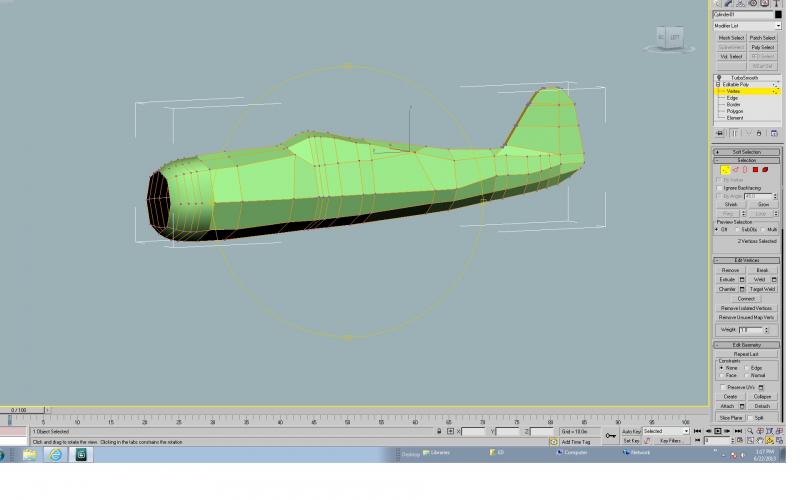
Task: Click the Target Weld button
Action: click(762, 289)
